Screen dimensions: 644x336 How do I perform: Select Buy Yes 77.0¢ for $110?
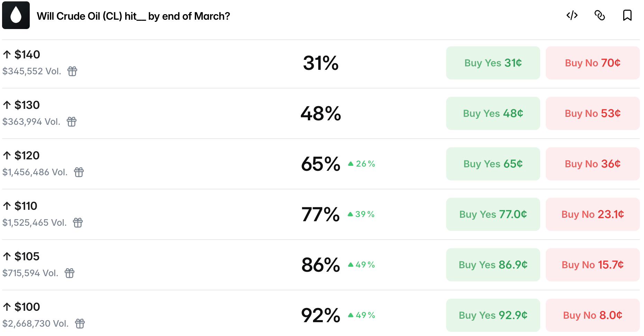[493, 214]
